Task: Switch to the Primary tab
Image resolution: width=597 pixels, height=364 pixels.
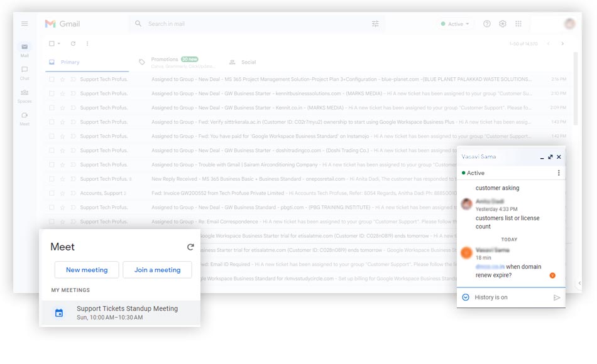Action: tap(87, 62)
